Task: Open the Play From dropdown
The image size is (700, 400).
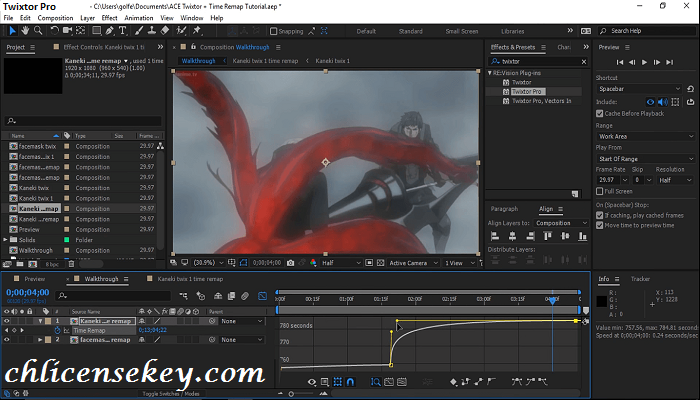Action: click(646, 158)
